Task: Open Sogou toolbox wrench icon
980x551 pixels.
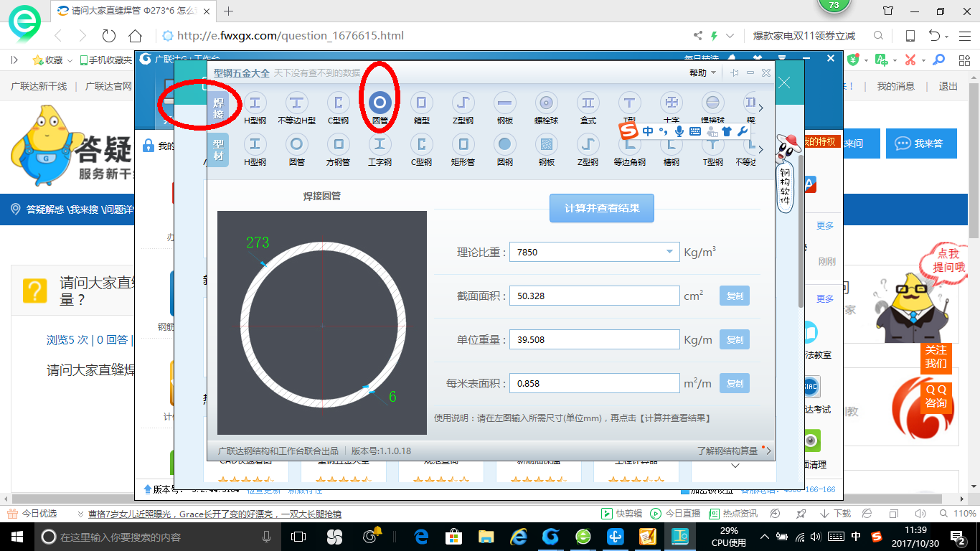Action: [x=742, y=131]
